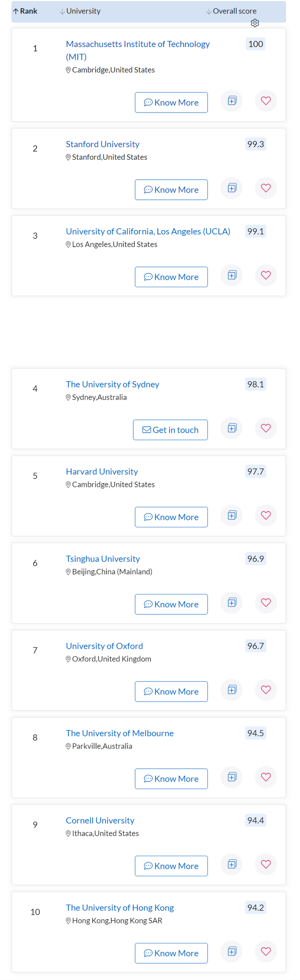Sort the list by the Rank column
300x980 pixels.
coord(25,11)
